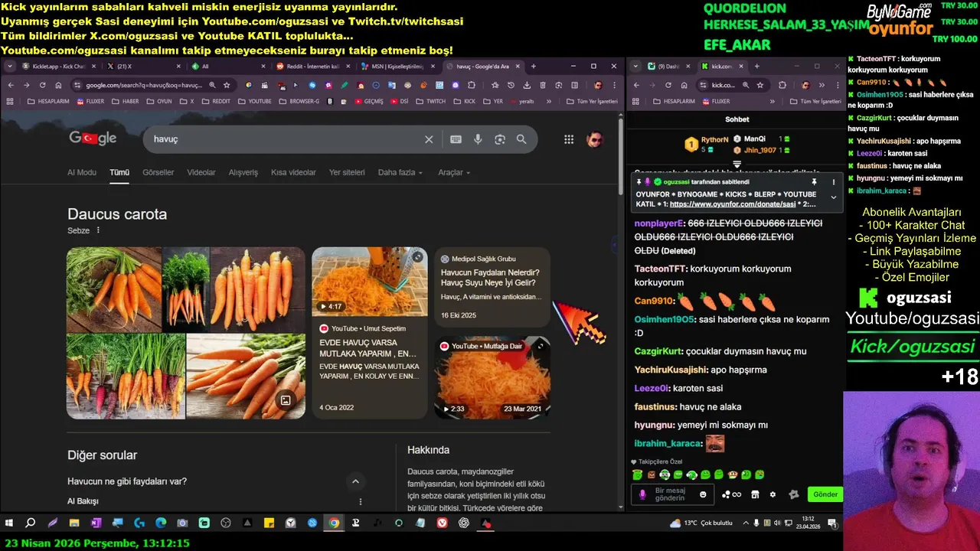Open the HABER bookmark folder
The height and width of the screenshot is (551, 980).
(125, 101)
